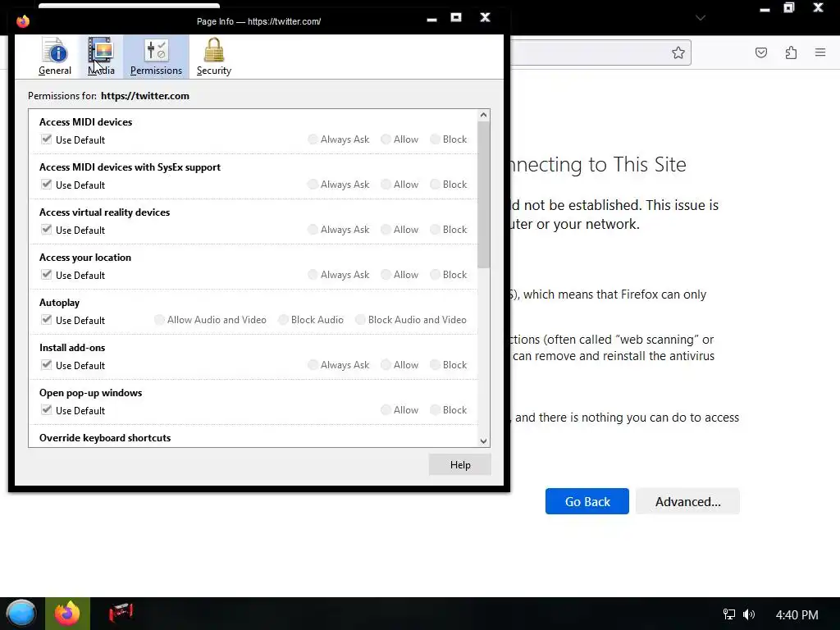Click the Firefox logo in Page Info title bar
Viewport: 840px width, 630px height.
coord(23,21)
